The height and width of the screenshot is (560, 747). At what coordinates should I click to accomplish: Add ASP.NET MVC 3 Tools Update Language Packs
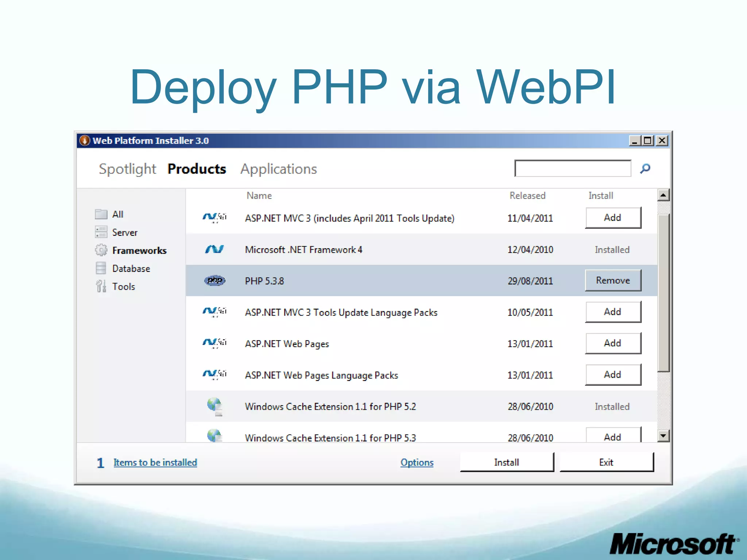(x=613, y=312)
